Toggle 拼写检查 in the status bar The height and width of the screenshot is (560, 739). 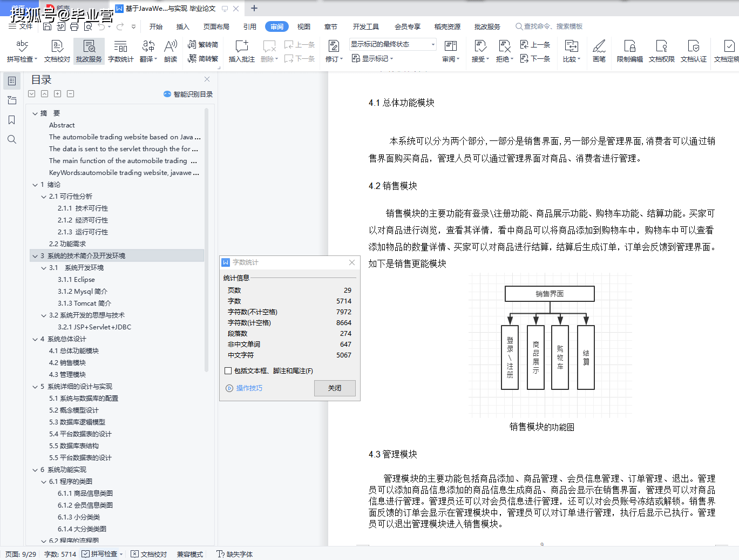(x=101, y=554)
